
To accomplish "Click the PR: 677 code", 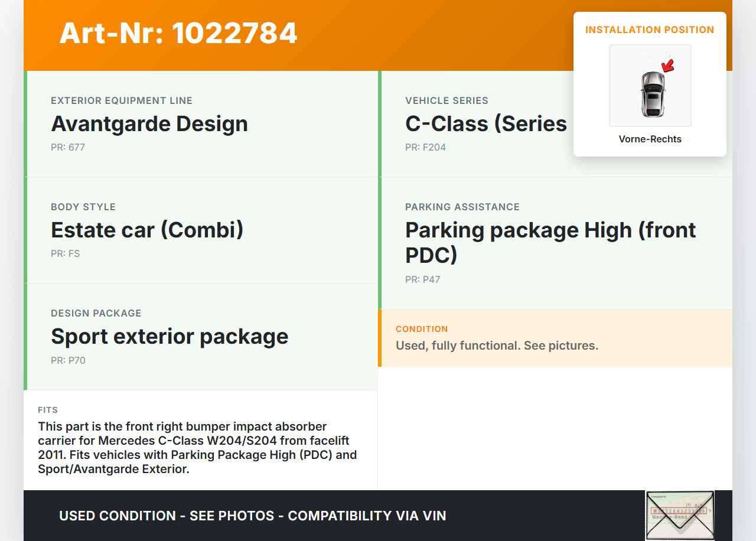I will tap(68, 148).
